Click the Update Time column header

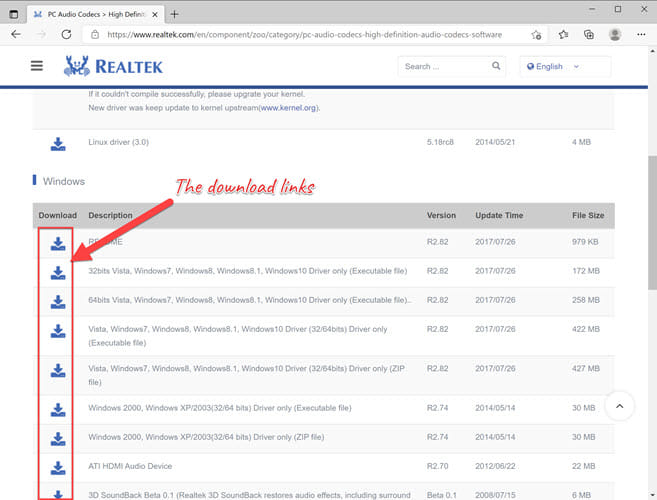[499, 215]
